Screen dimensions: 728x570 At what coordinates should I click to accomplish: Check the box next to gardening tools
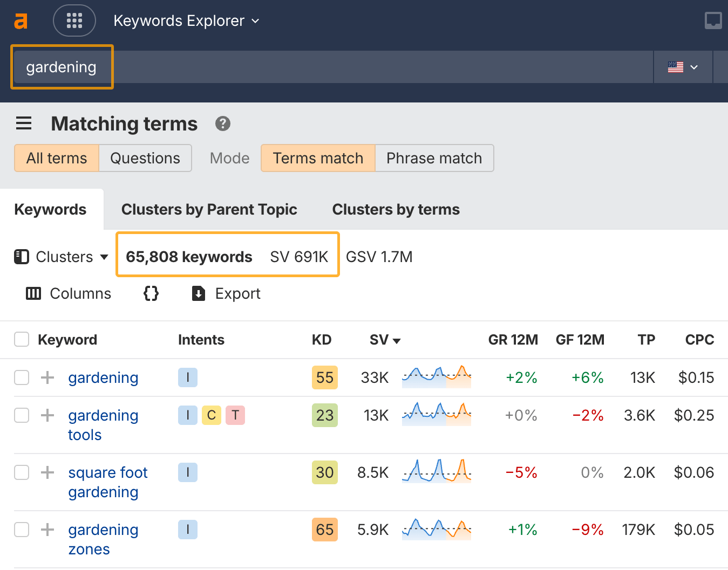[22, 415]
